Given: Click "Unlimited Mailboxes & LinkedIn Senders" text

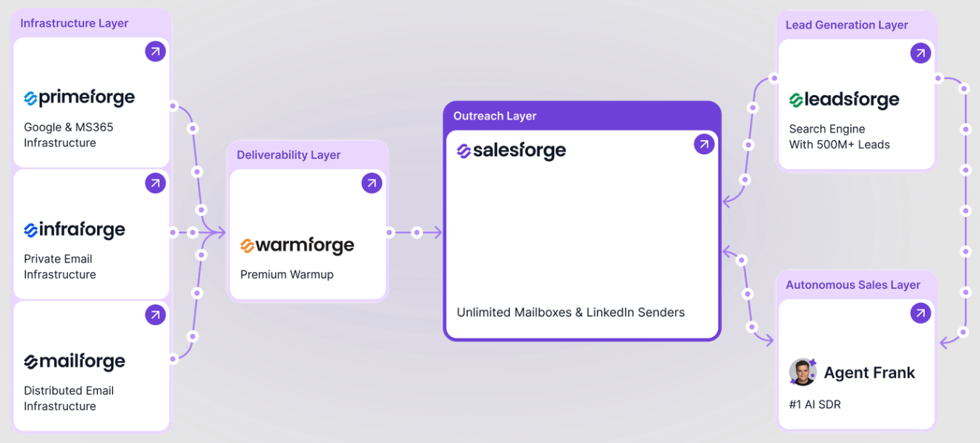Looking at the screenshot, I should pyautogui.click(x=571, y=312).
